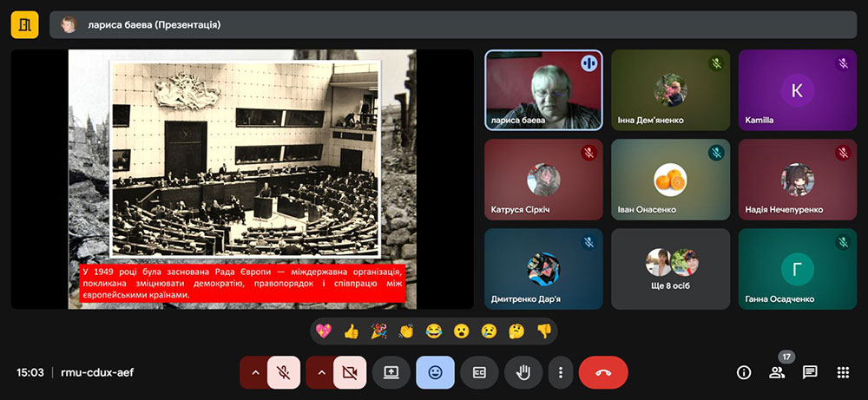Expand microphone audio settings arrow
868x400 pixels.
(x=254, y=372)
